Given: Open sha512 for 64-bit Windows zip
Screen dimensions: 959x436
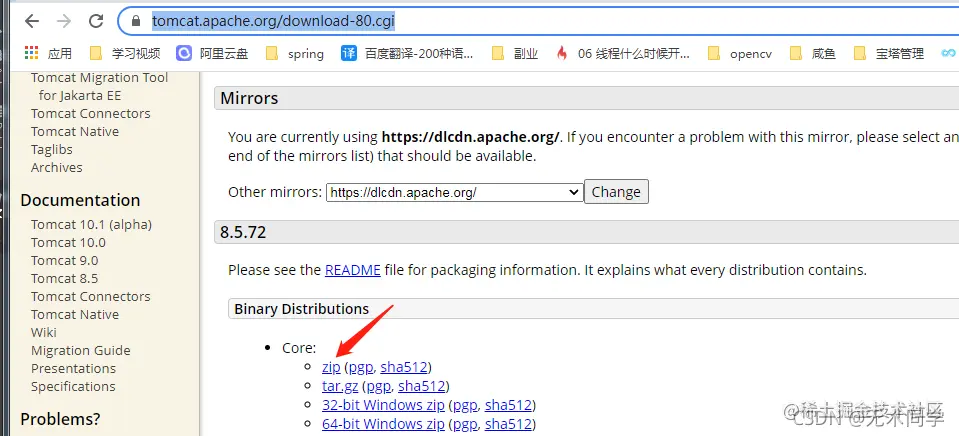Looking at the screenshot, I should [508, 424].
